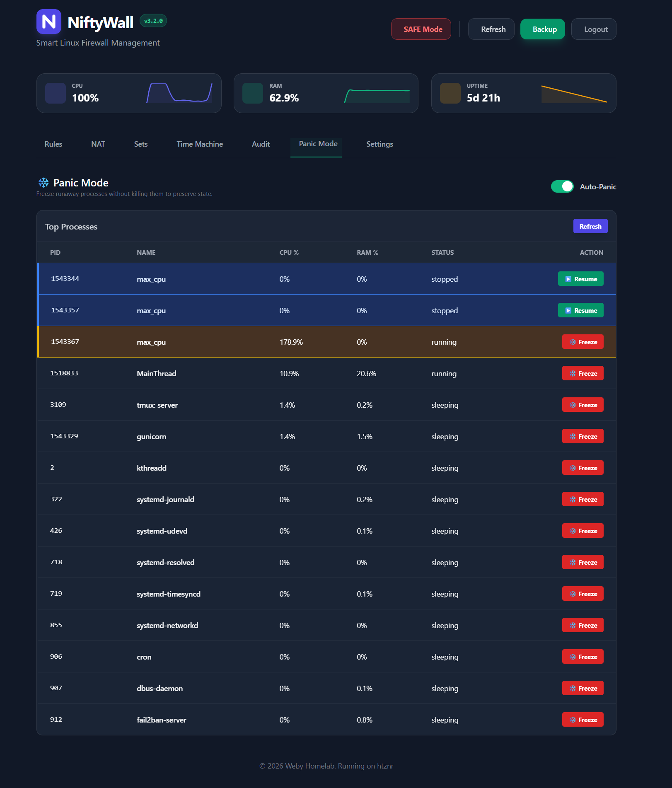The image size is (672, 788).
Task: Select the 20.6% RAM value
Action: click(366, 373)
